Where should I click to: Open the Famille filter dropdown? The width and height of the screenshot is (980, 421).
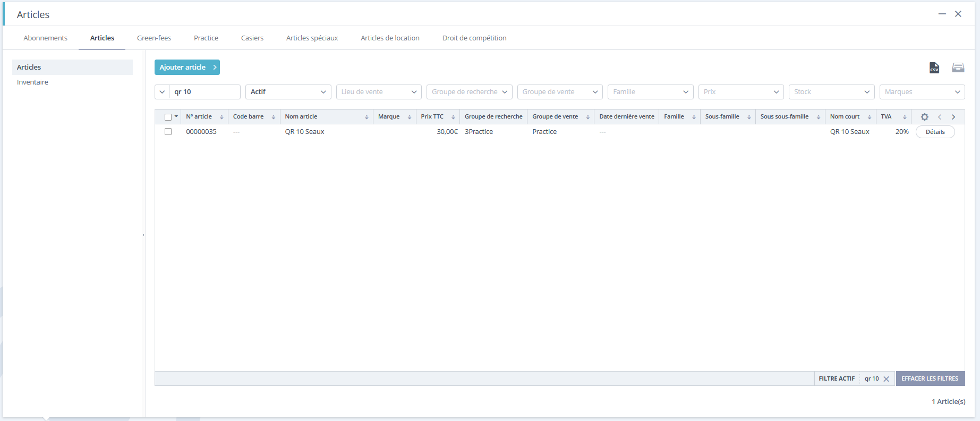pyautogui.click(x=651, y=92)
